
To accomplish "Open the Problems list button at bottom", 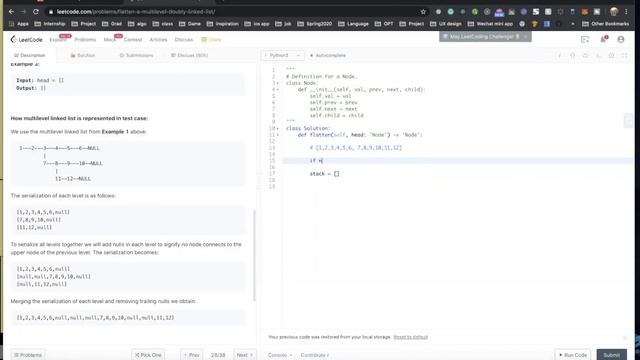I will (28, 355).
